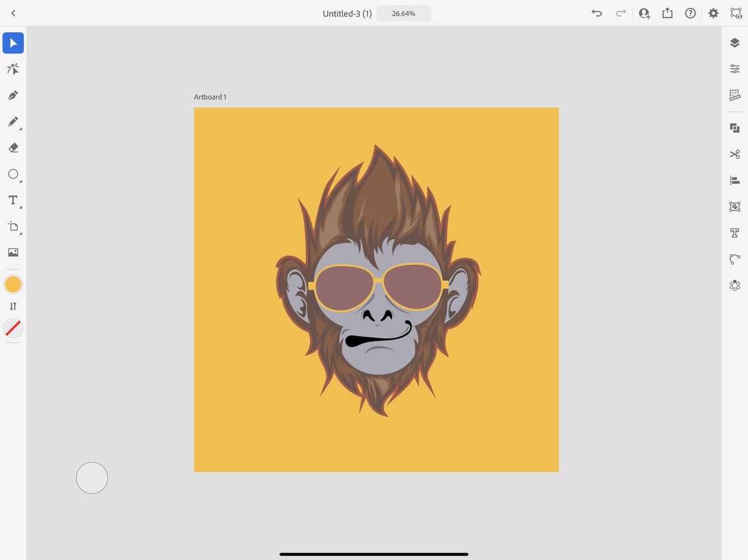Undo the last action

[597, 12]
